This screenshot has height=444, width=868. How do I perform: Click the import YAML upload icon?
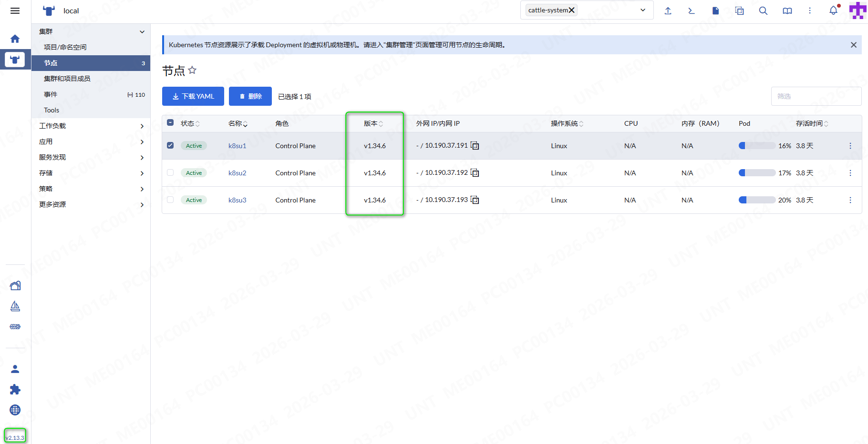point(668,10)
